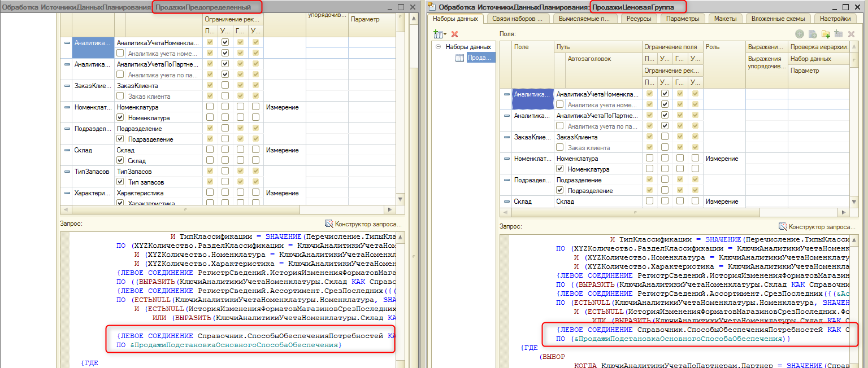Open dropdown arrow next to add data set

445,35
